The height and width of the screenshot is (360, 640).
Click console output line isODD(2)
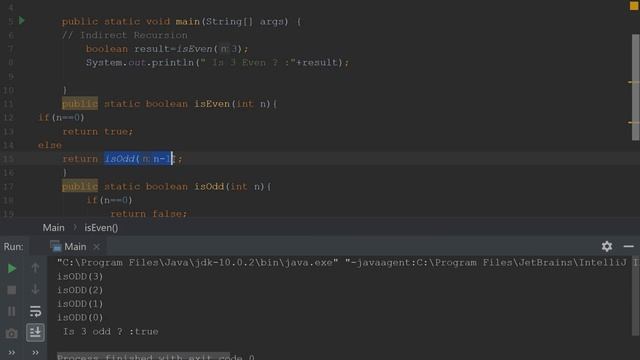pyautogui.click(x=80, y=290)
